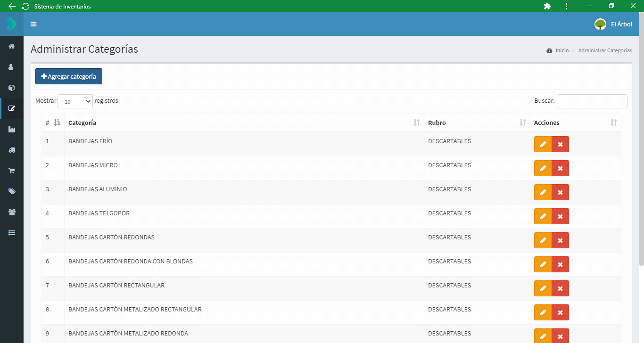
Task: Click the single user sidebar icon
Action: (x=12, y=67)
